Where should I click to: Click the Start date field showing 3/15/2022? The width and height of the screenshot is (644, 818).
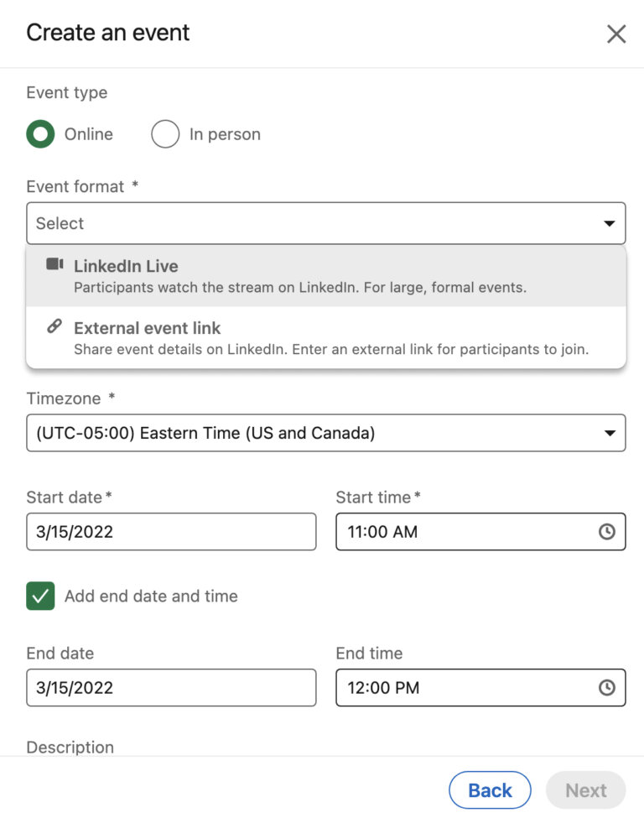click(x=171, y=532)
